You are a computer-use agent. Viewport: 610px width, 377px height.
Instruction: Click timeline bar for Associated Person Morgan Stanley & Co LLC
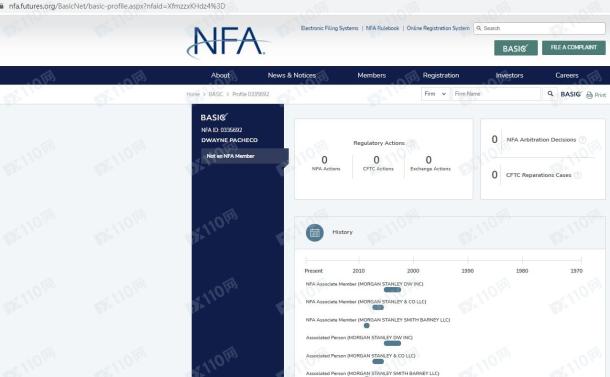point(378,361)
